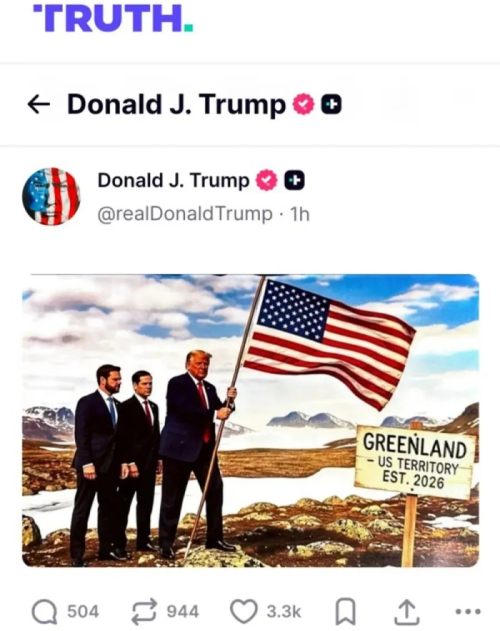Screen dimensions: 500x631
Task: Click the 1h post timestamp
Action: tap(300, 214)
